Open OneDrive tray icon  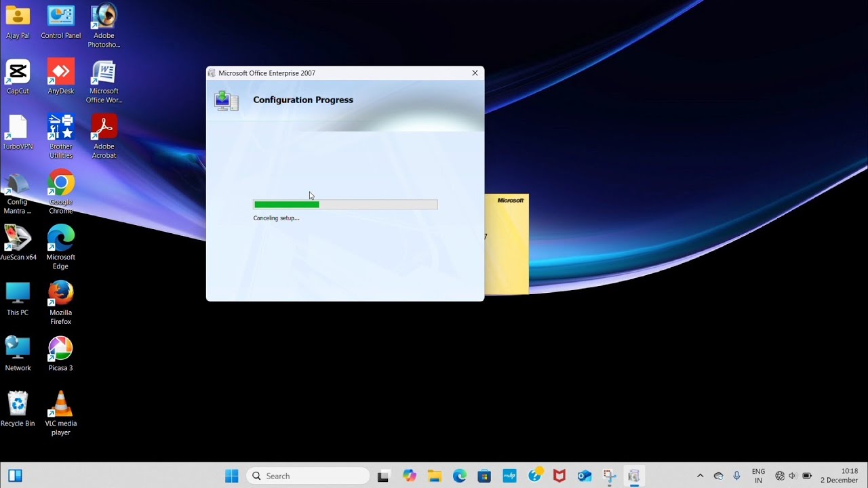(719, 476)
